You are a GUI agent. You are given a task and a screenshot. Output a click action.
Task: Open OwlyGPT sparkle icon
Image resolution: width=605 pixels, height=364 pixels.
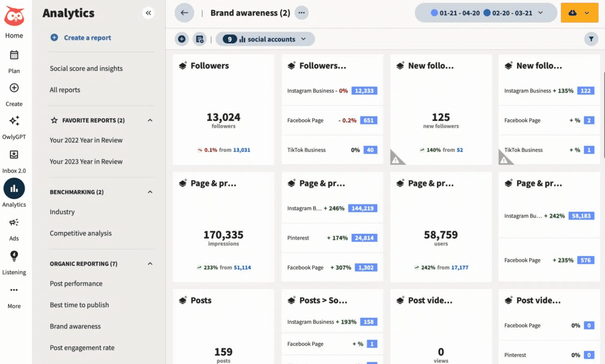[x=14, y=121]
